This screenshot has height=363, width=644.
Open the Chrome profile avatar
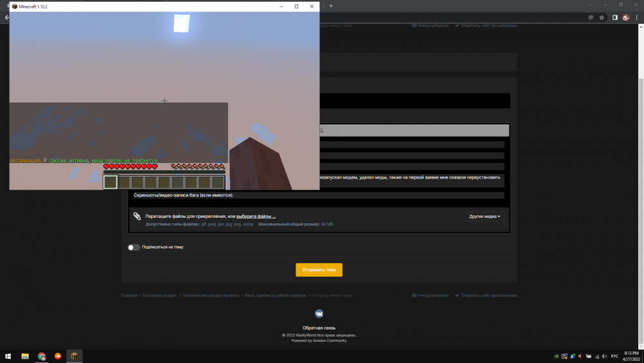(626, 17)
